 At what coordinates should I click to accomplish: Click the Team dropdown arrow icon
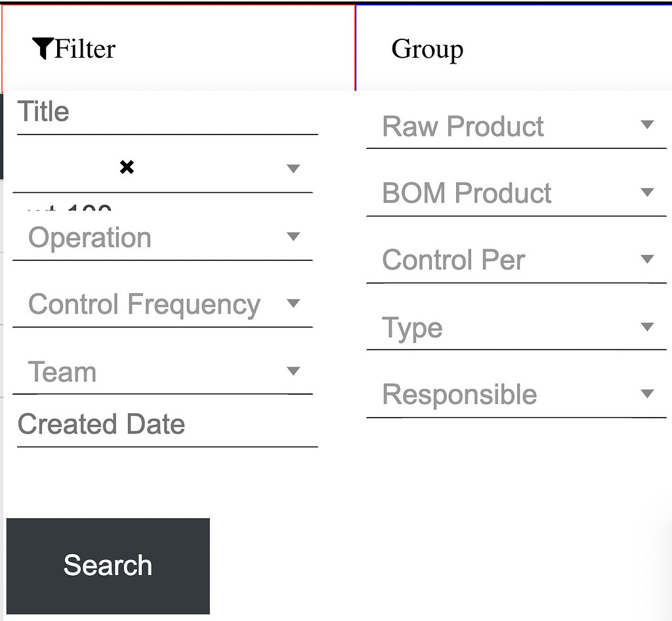click(293, 371)
